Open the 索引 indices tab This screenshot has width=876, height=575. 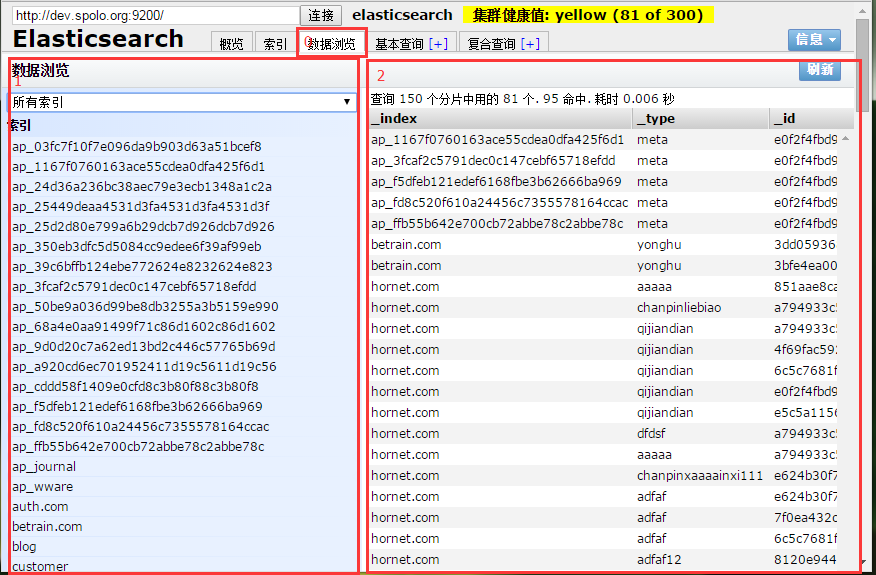(x=275, y=44)
